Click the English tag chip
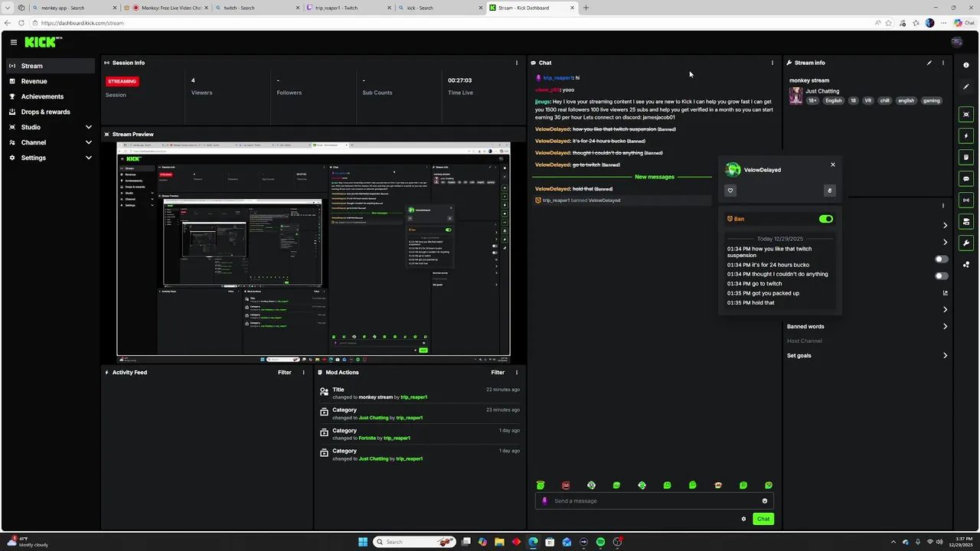This screenshot has width=980, height=551. (x=833, y=100)
